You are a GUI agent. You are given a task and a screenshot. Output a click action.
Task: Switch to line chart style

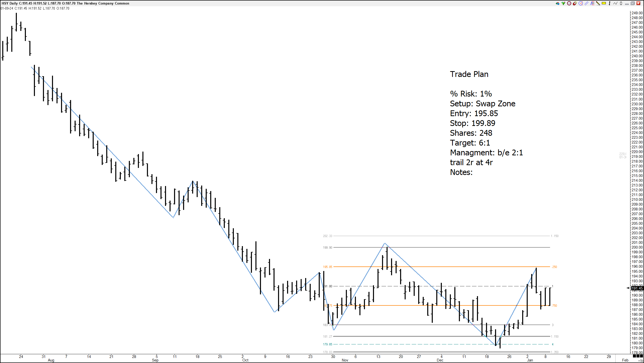point(615,3)
